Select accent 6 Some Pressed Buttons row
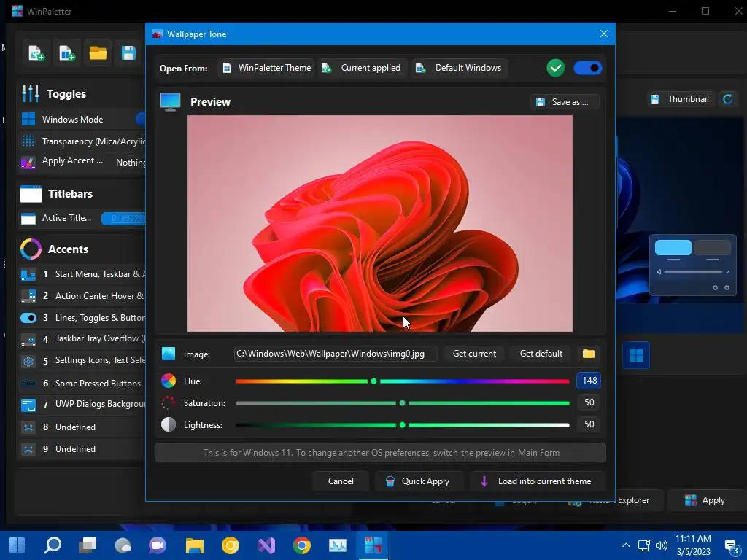Screen dimensions: 747x560 click(82, 384)
